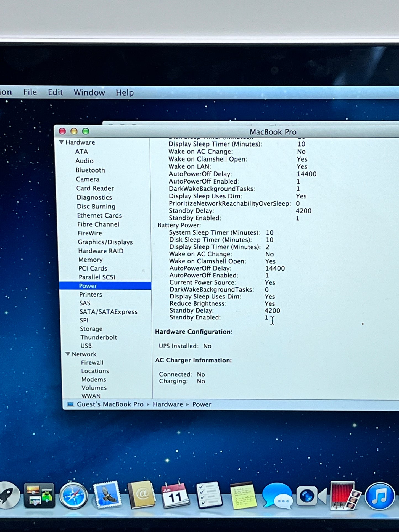
Task: Open the Help menu
Action: (125, 93)
